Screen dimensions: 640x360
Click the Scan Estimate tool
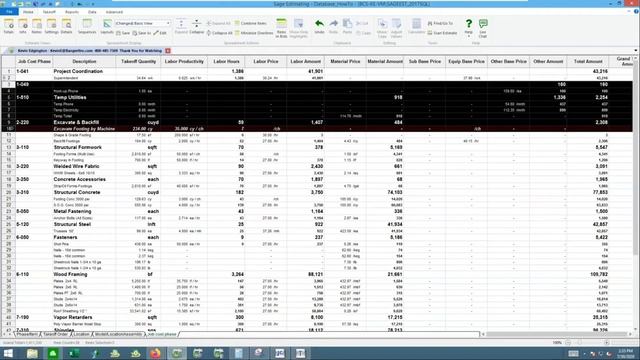coord(442,33)
